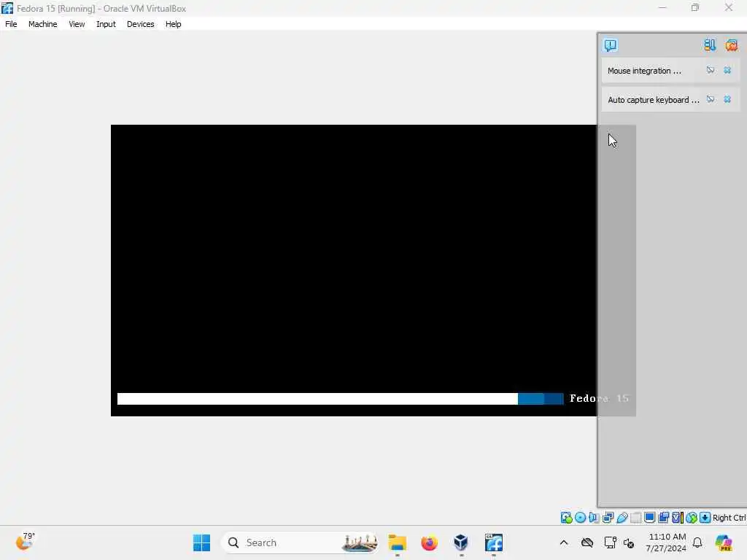
Task: Toggle the notification center icon in VirtualBox panel
Action: (611, 45)
